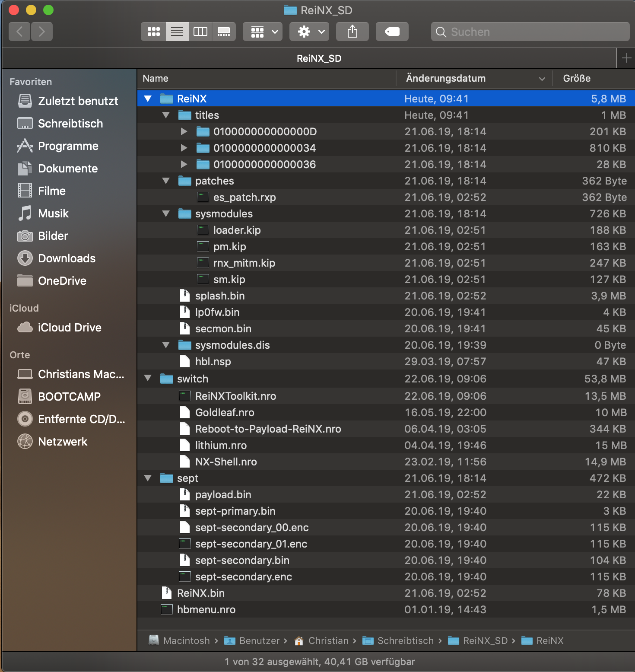Collapse the titles folder triangle
The width and height of the screenshot is (635, 672).
tap(166, 115)
